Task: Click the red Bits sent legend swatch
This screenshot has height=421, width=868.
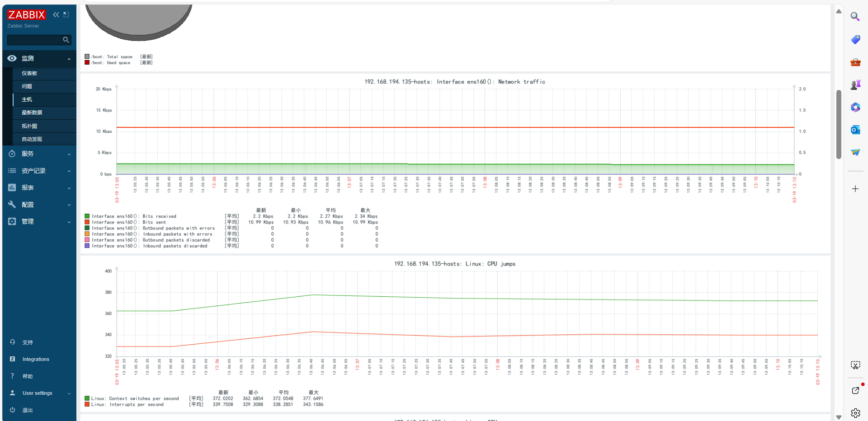Action: (x=87, y=222)
